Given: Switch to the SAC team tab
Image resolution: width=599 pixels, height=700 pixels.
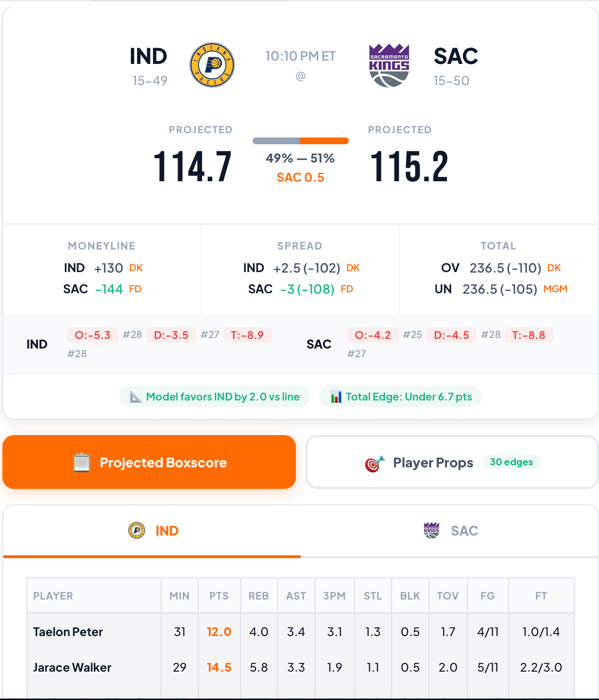Looking at the screenshot, I should [450, 531].
